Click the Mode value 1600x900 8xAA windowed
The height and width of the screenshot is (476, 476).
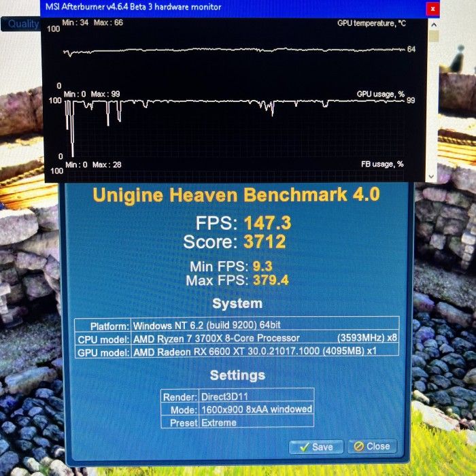[257, 409]
